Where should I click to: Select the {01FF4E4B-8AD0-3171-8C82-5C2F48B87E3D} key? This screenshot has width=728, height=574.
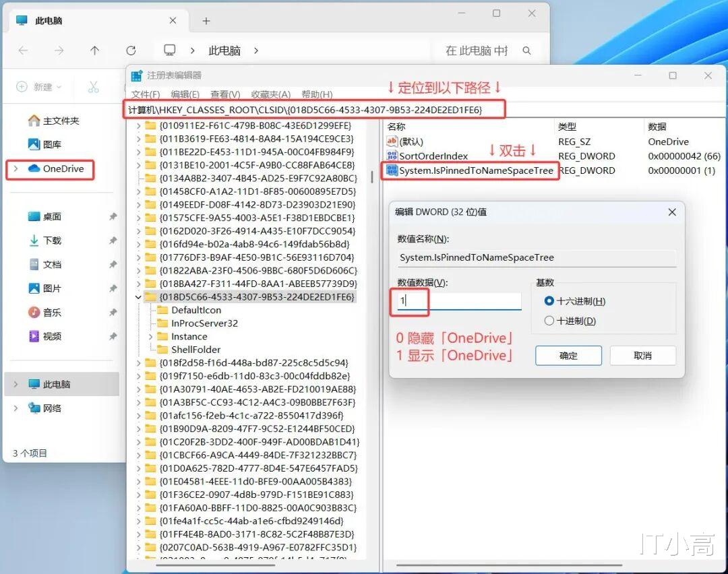pyautogui.click(x=257, y=534)
